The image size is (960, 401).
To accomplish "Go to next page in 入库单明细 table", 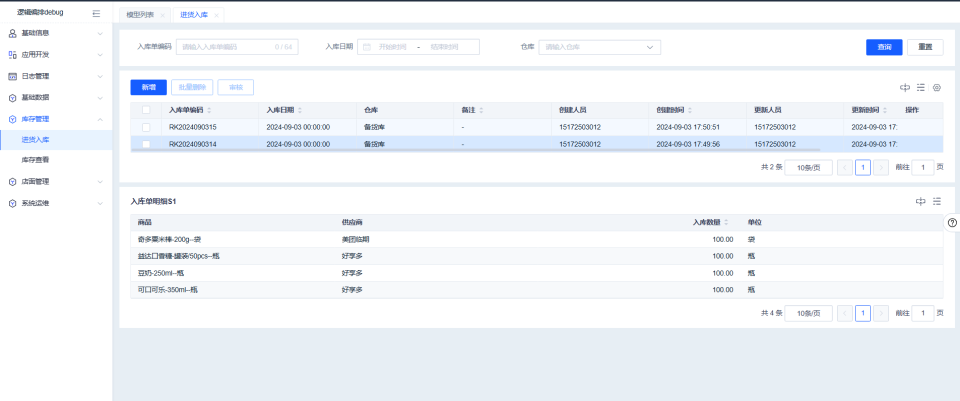I will [x=881, y=313].
